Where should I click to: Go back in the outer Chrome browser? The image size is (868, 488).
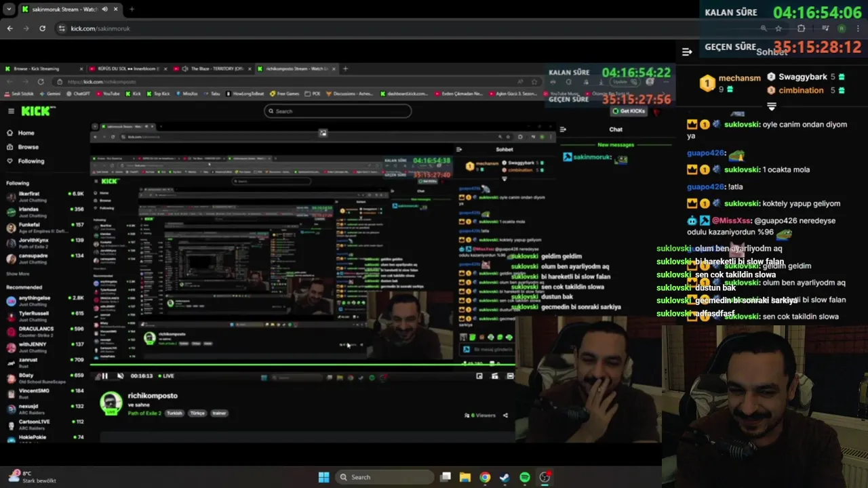9,28
